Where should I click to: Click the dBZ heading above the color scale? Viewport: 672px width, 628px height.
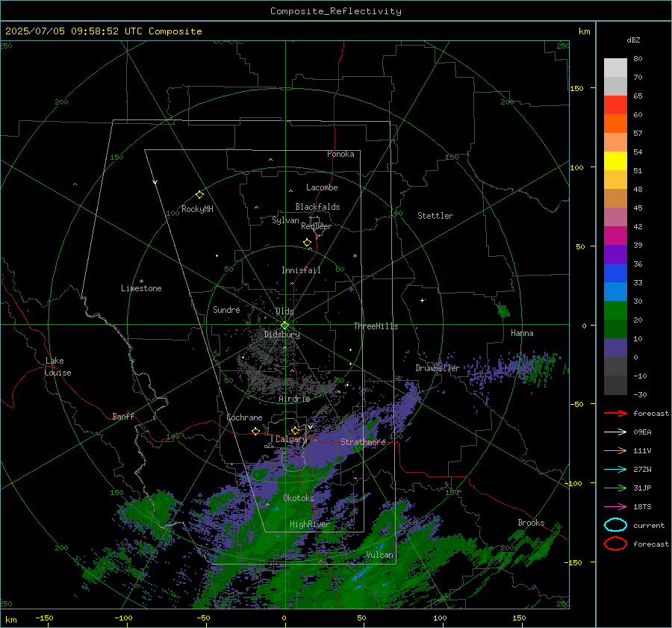[x=633, y=40]
